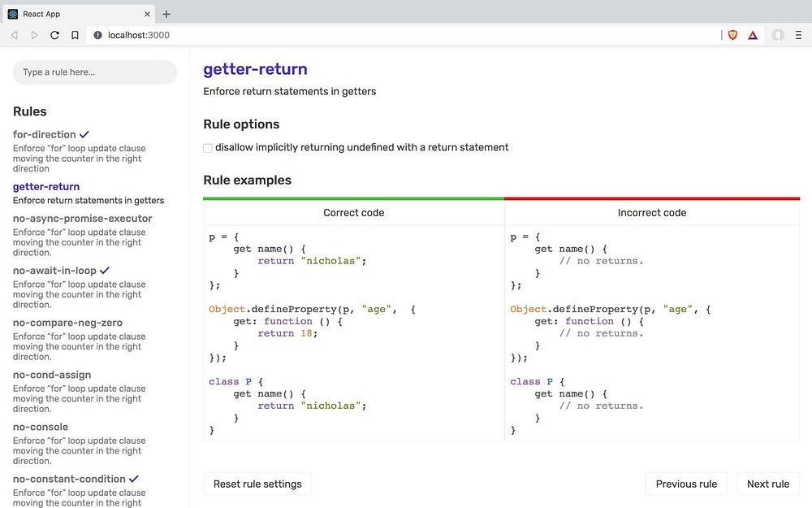812x508 pixels.
Task: Go to the Previous rule
Action: point(686,484)
